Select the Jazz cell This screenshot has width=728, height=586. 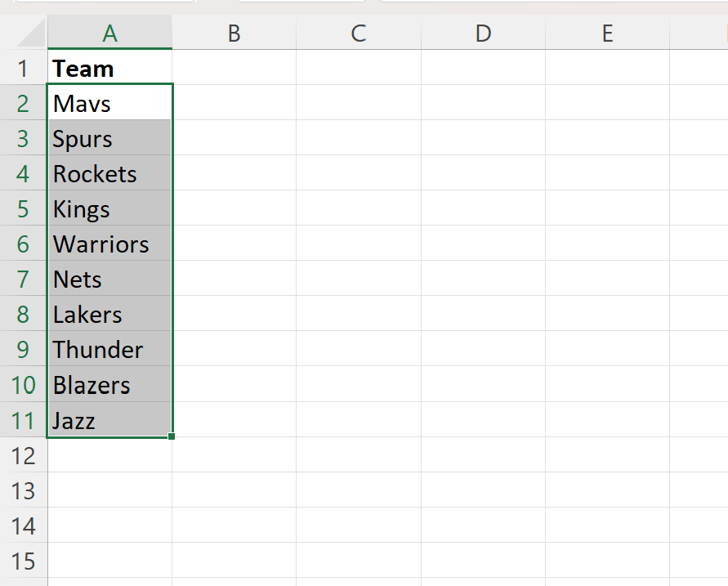109,421
